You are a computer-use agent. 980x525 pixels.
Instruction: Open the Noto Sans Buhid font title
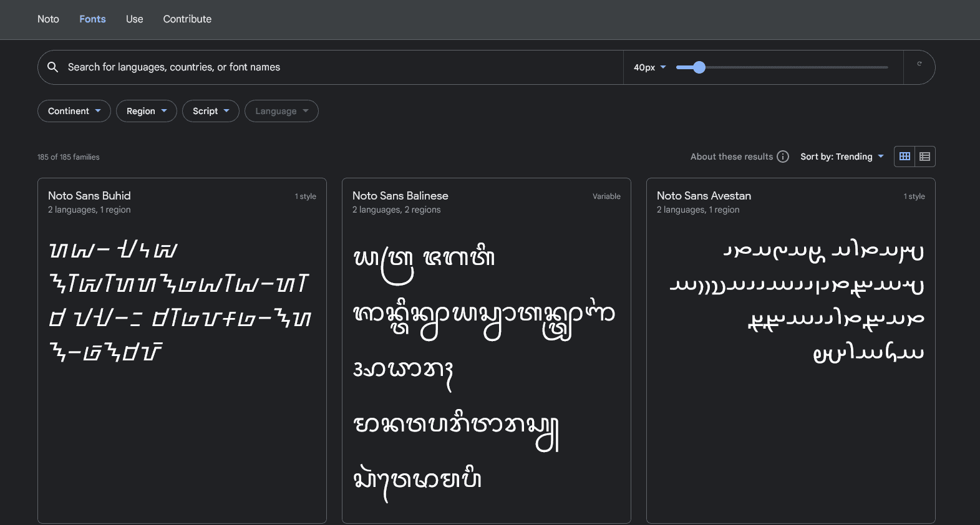point(89,196)
